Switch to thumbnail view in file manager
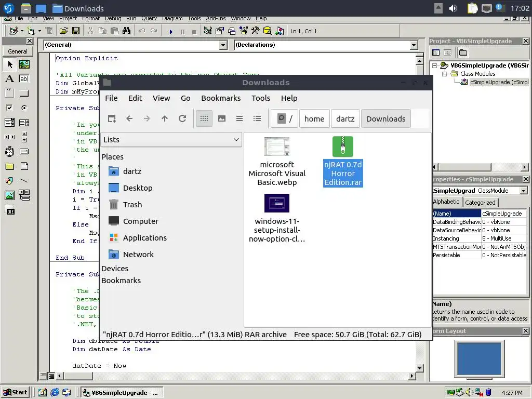The width and height of the screenshot is (532, 399). tap(221, 118)
